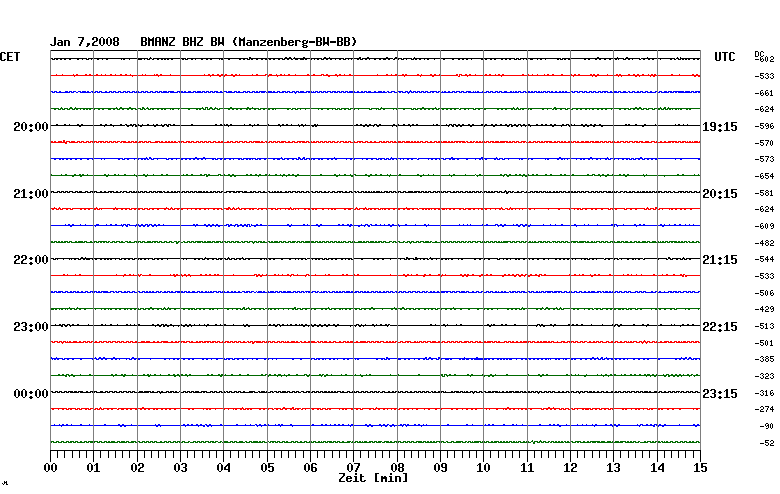The image size is (780, 494).
Task: Click the DC offset value '-602'
Action: [765, 59]
